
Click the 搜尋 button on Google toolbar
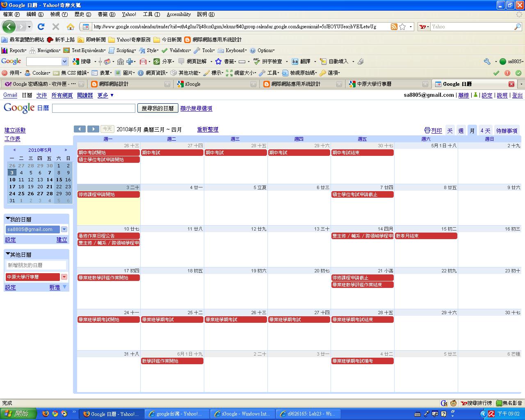tap(82, 62)
